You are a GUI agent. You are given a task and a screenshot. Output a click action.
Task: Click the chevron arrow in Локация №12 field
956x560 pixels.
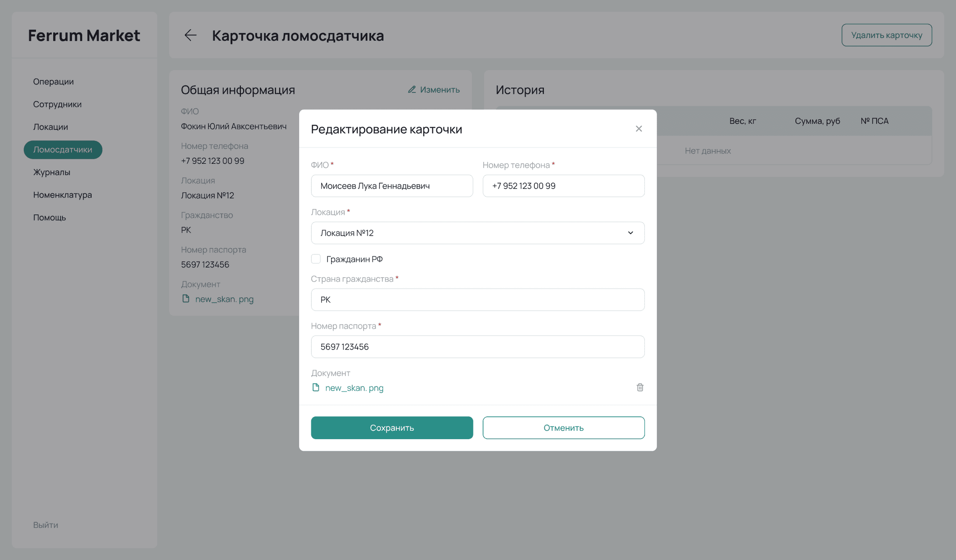pos(630,233)
